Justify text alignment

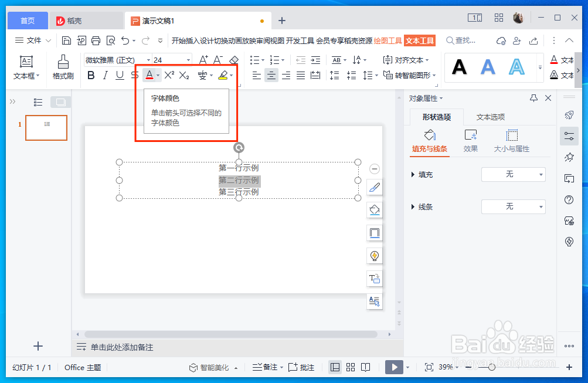point(301,76)
